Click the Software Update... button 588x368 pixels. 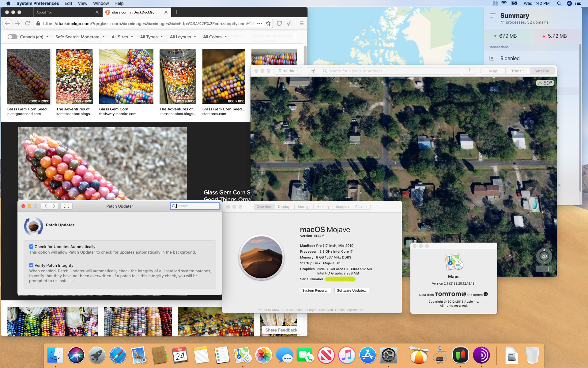[x=352, y=290]
